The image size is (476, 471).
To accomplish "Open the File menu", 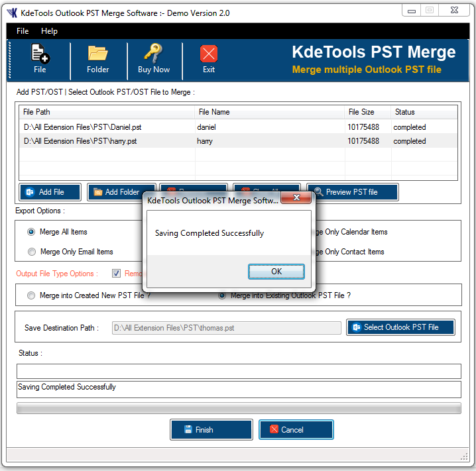I will click(x=23, y=31).
